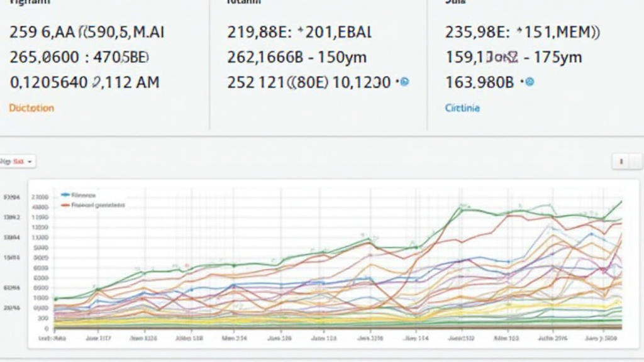Click the 0,1205640 2,112 AM row
644x362 pixels.
84,82
